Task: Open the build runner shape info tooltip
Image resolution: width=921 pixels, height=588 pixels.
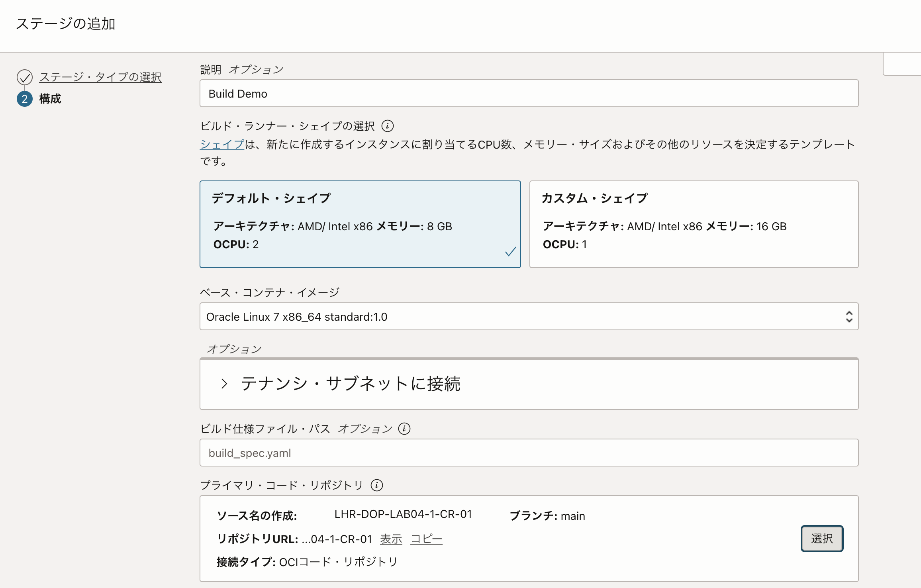Action: pyautogui.click(x=388, y=126)
